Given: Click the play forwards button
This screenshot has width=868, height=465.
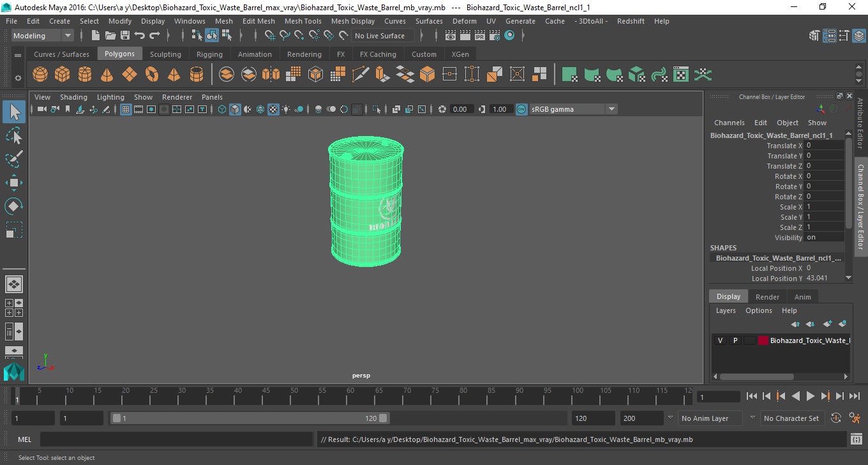Looking at the screenshot, I should click(x=810, y=397).
